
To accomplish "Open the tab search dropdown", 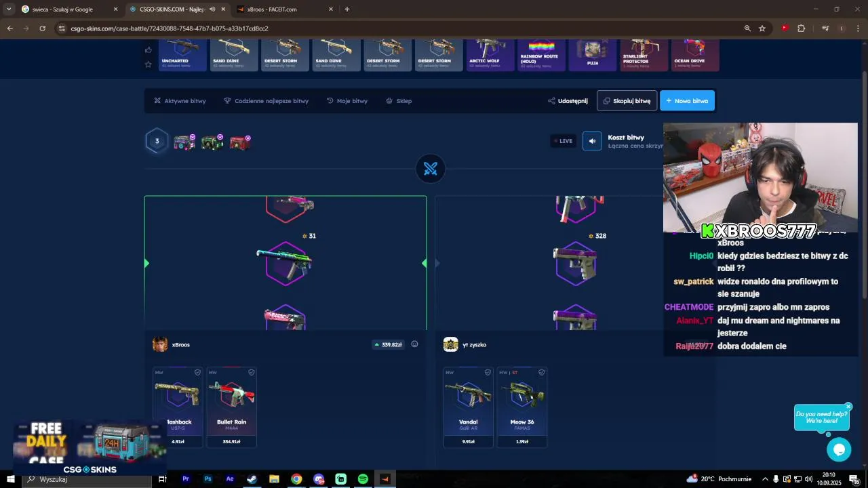I will (x=9, y=9).
